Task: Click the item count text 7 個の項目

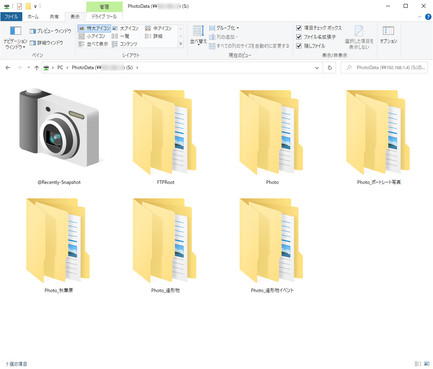Action: click(x=16, y=364)
